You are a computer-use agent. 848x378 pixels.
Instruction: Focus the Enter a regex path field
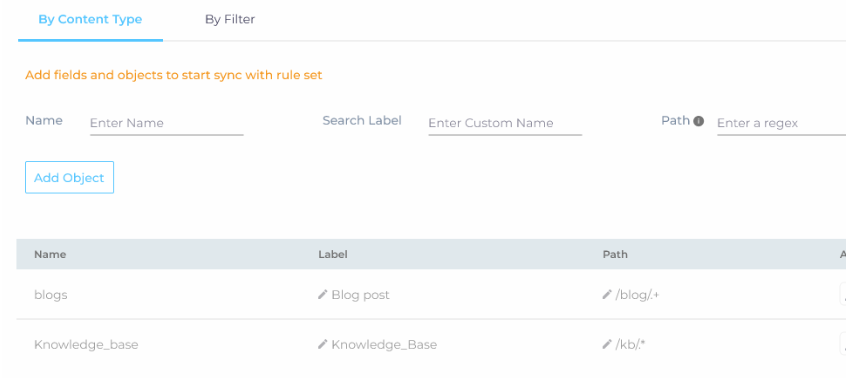coord(782,123)
